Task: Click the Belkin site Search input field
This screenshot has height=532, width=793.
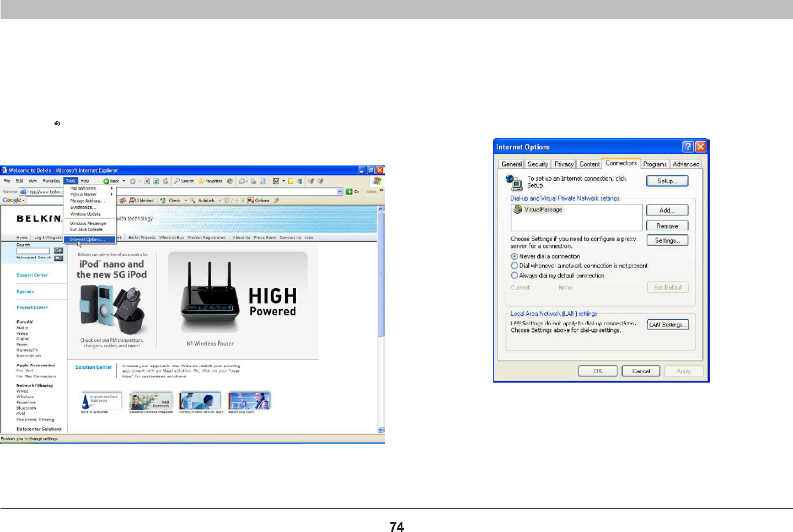Action: click(x=33, y=251)
